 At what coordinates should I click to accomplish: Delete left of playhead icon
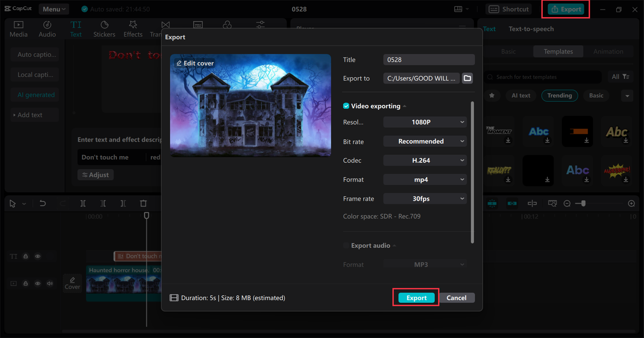pyautogui.click(x=103, y=204)
